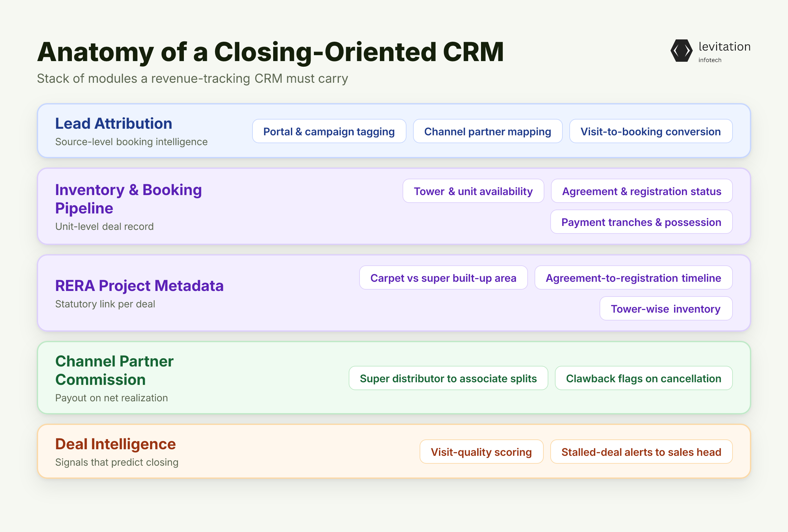Select the Visit-to-booking conversion chip
Viewport: 788px width, 532px height.
651,131
